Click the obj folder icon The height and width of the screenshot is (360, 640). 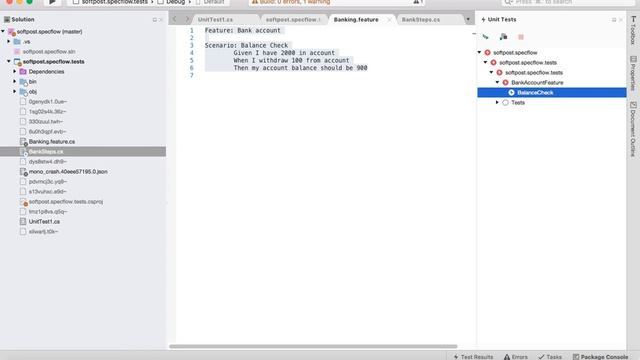tap(23, 92)
